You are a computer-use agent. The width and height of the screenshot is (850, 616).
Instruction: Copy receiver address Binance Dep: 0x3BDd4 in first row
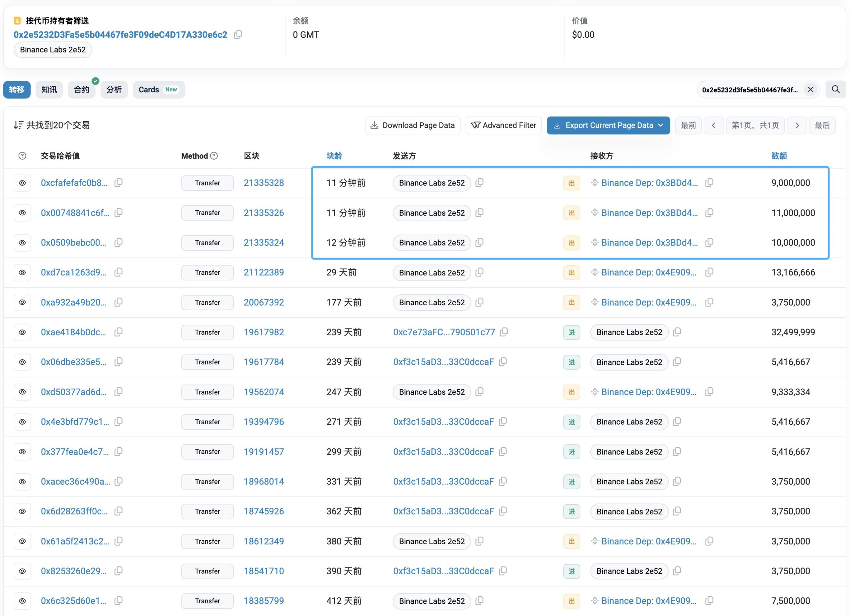pyautogui.click(x=709, y=183)
